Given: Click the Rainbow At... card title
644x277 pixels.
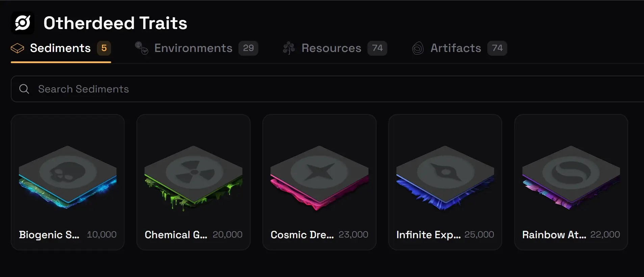Looking at the screenshot, I should (x=554, y=235).
